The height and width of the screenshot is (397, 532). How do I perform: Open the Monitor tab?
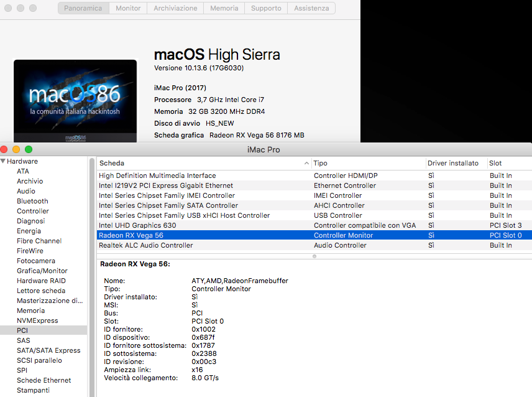[x=128, y=8]
